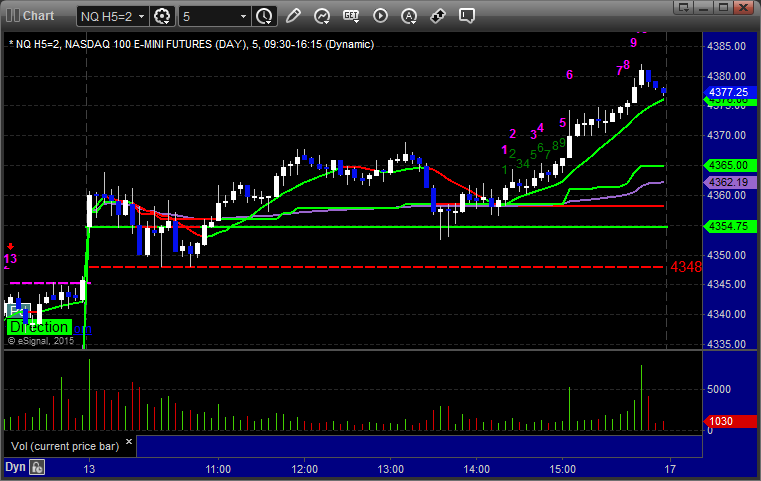Click the 11:00 time axis label

(x=218, y=469)
